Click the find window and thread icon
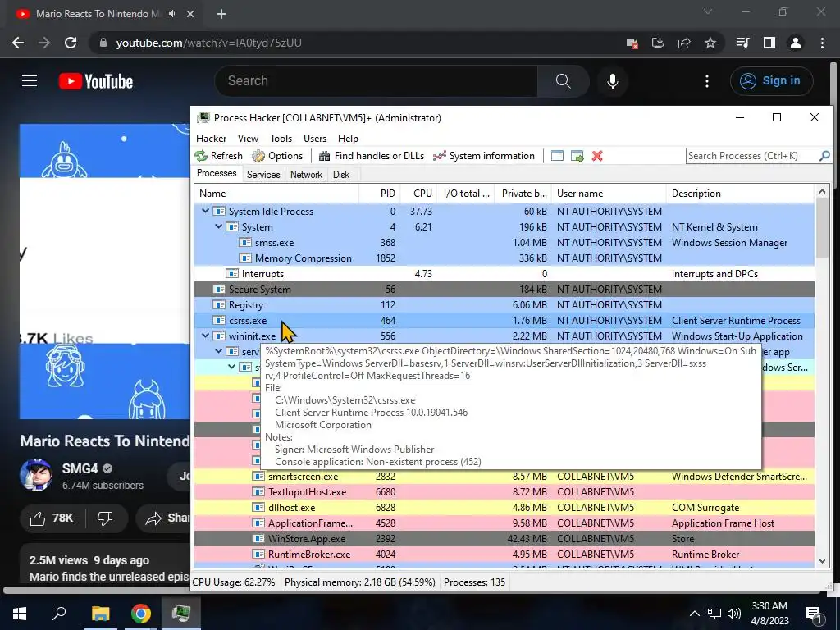This screenshot has height=630, width=840. [577, 156]
